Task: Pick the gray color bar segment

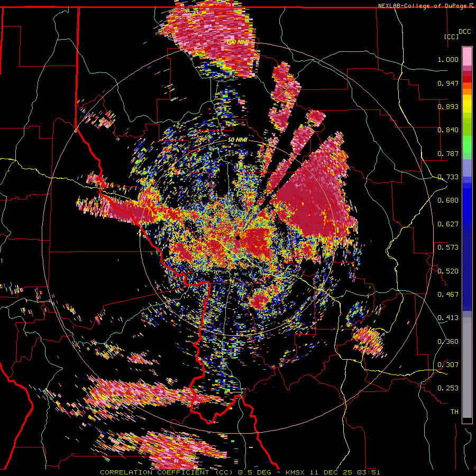Action: [x=467, y=368]
